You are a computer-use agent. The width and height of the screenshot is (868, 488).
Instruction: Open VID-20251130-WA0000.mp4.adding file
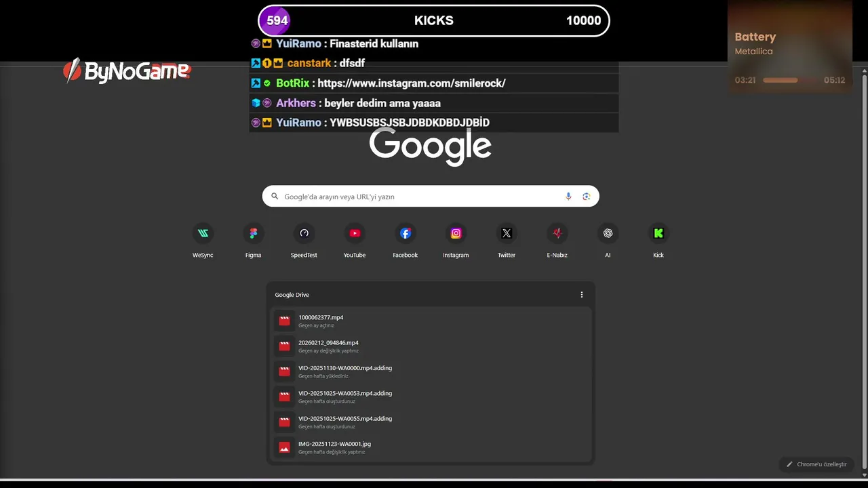point(431,371)
